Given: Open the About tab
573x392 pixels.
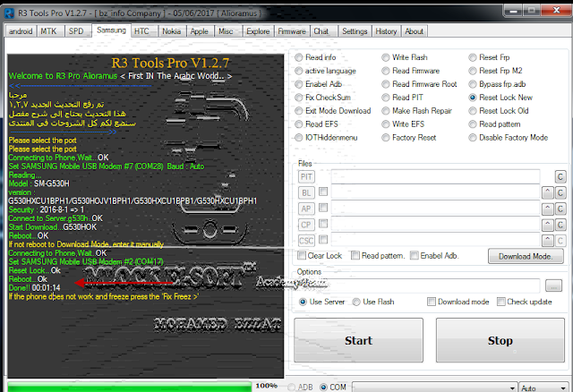Looking at the screenshot, I should [x=414, y=31].
